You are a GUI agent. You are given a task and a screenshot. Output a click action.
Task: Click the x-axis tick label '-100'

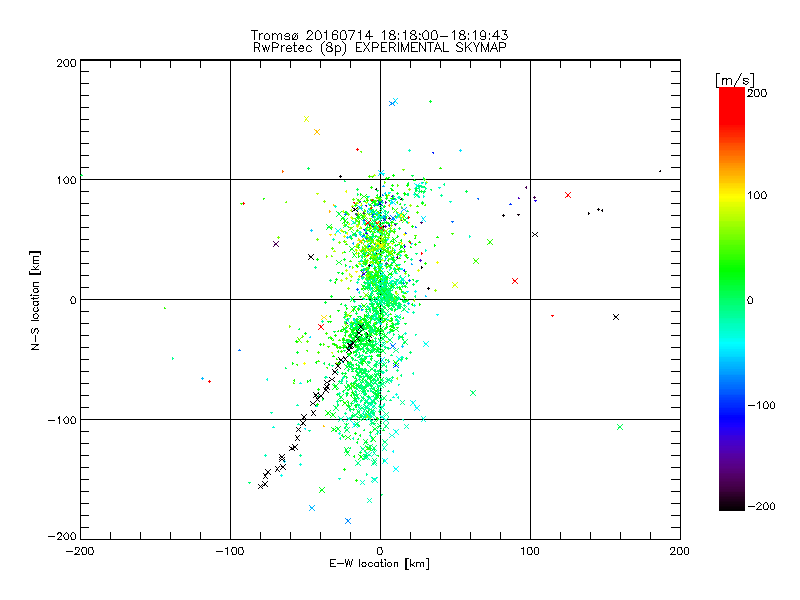(x=230, y=551)
